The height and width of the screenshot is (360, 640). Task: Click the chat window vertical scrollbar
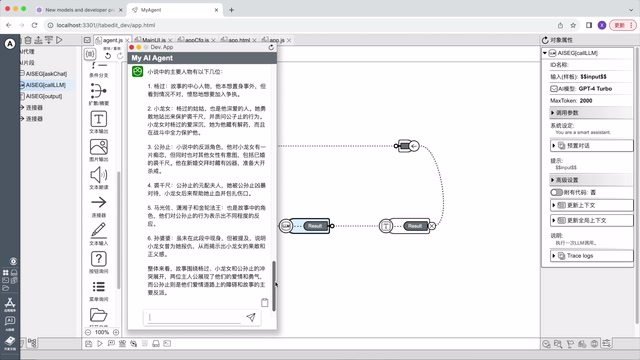point(273,286)
